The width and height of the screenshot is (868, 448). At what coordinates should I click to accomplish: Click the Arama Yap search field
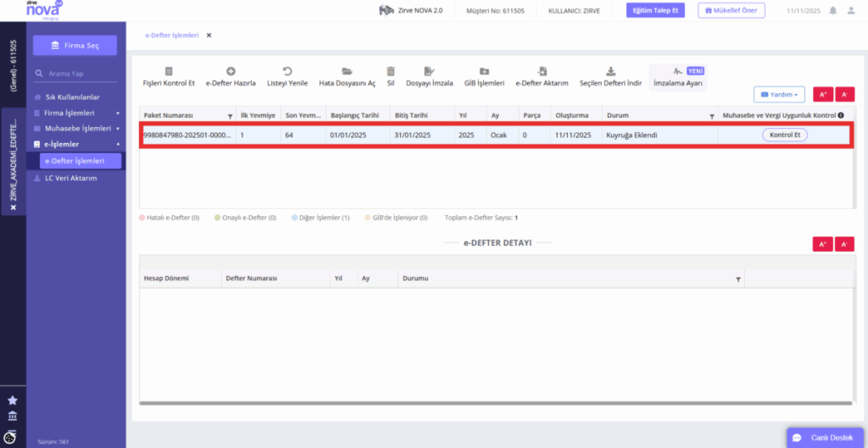point(75,74)
